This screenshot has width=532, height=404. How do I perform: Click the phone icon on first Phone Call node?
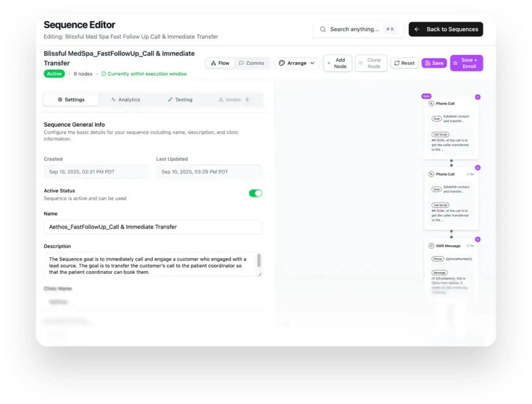point(431,103)
